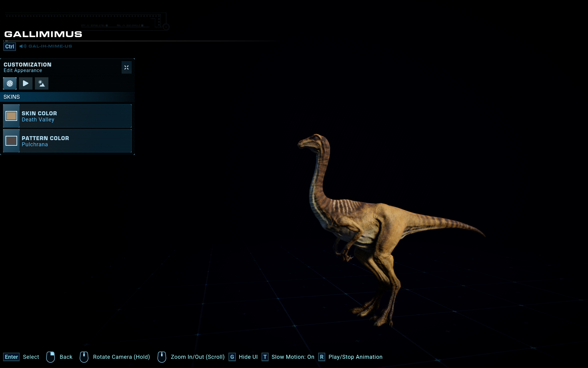
Task: Click the tan Death Valley color swatch
Action: tap(11, 116)
